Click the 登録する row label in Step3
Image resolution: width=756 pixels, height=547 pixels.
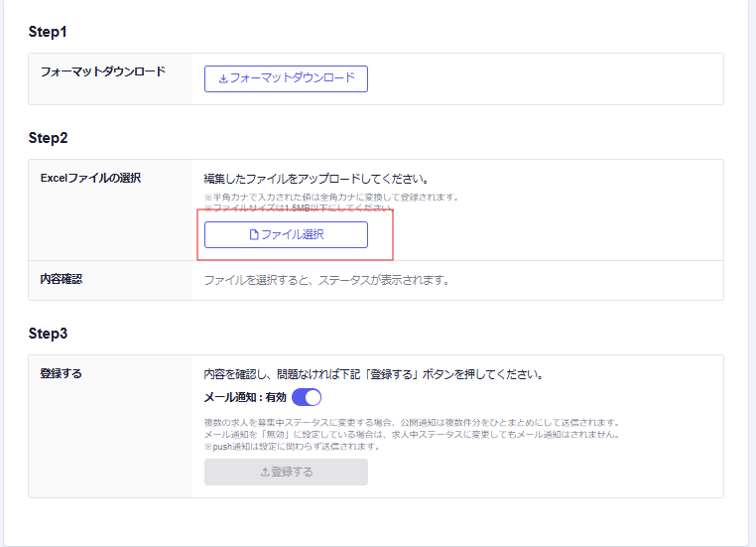click(x=62, y=374)
